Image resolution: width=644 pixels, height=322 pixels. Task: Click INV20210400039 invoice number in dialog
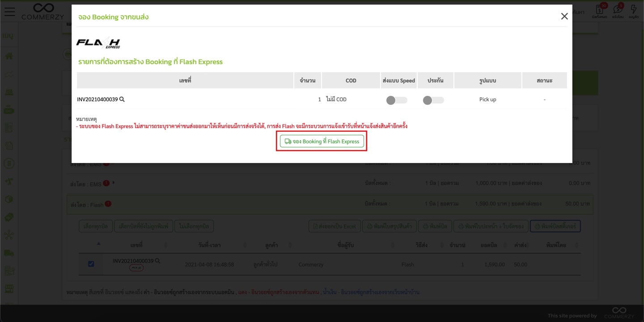tap(97, 99)
